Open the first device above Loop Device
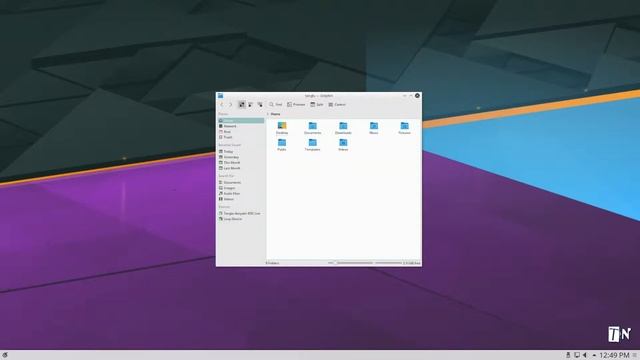The width and height of the screenshot is (640, 360). tap(241, 213)
